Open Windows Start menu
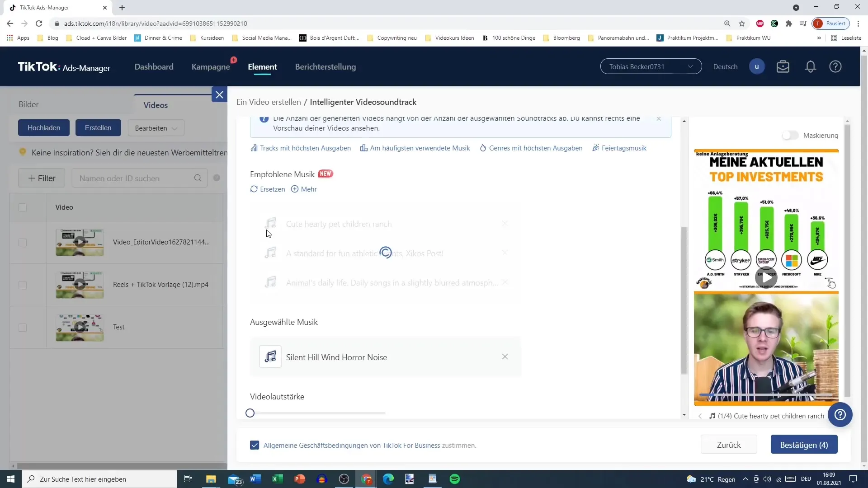Viewport: 868px width, 488px height. pos(11,479)
